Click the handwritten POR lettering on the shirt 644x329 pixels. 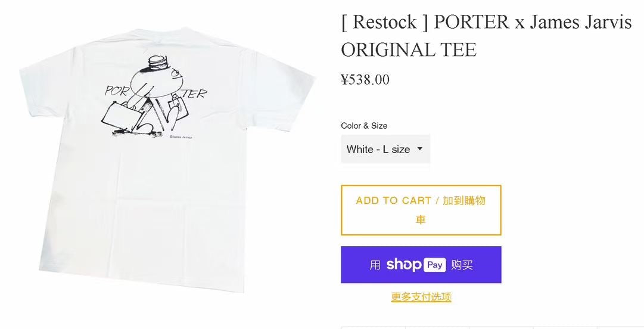pos(118,91)
